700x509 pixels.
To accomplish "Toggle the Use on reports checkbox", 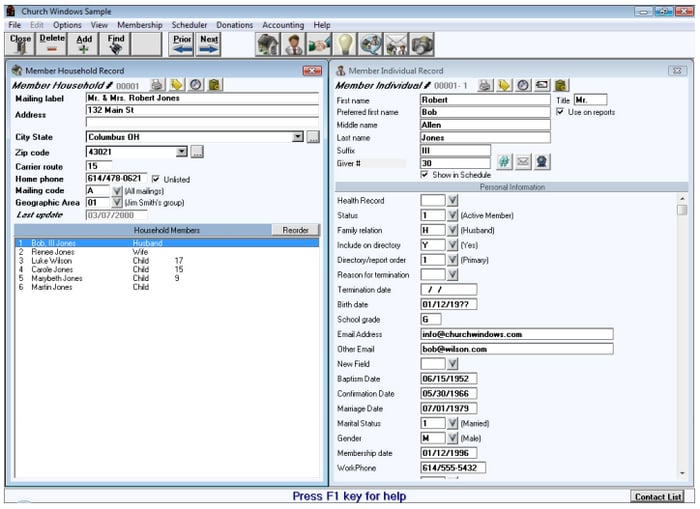I will click(560, 112).
